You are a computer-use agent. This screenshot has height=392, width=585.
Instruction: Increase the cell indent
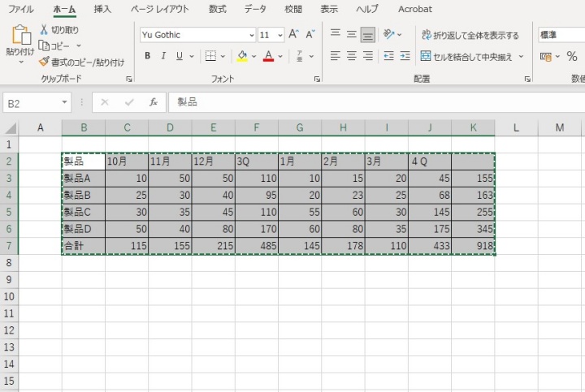click(x=405, y=56)
